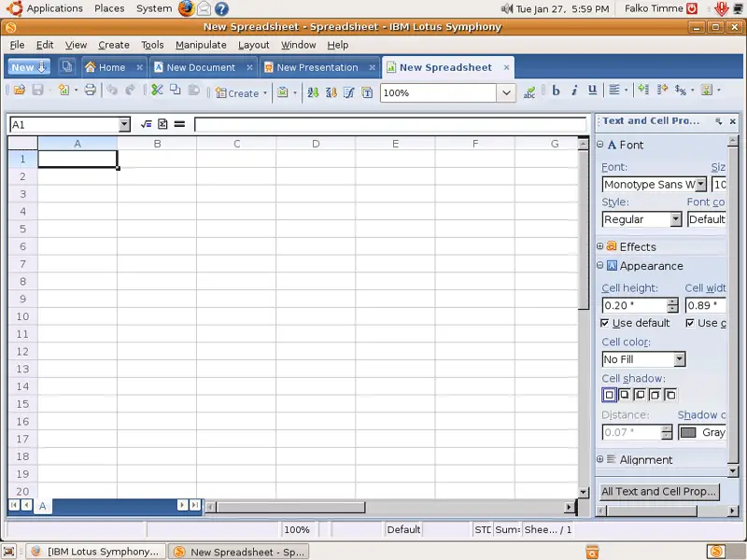The width and height of the screenshot is (747, 560).
Task: Switch to the New Presentation tab
Action: (317, 67)
